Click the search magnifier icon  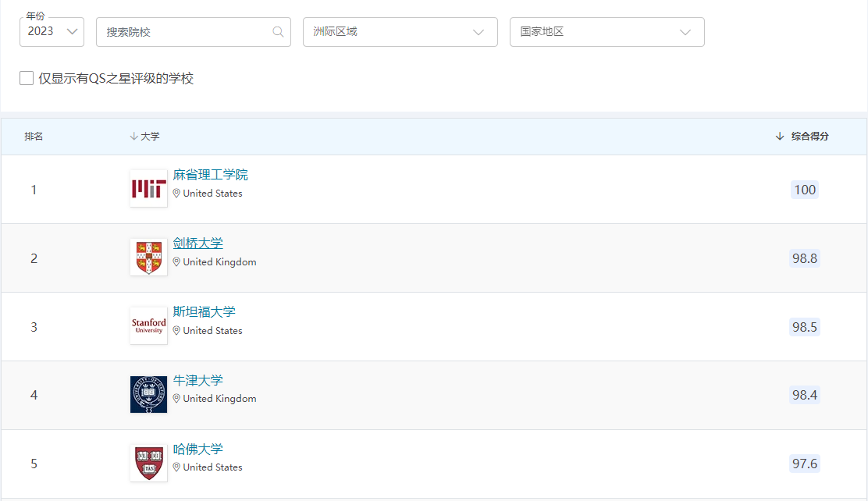pos(278,32)
